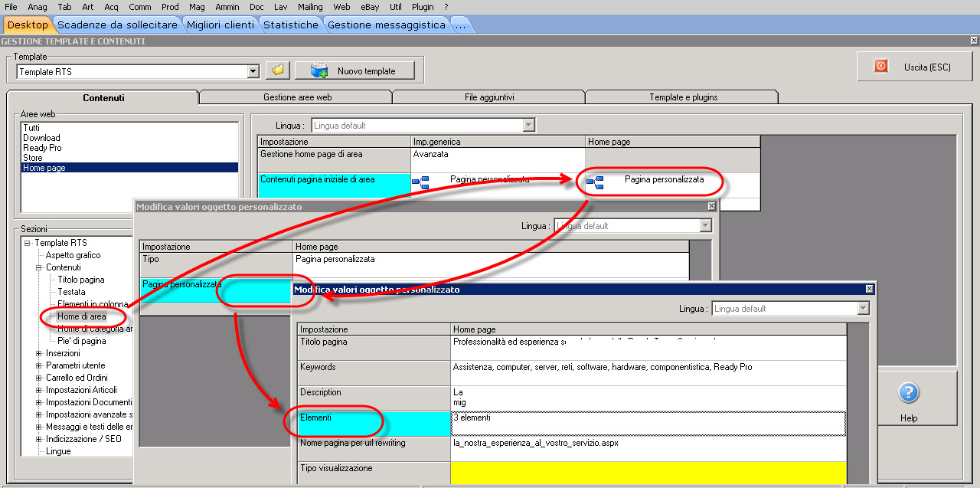Expand the Impostazioni Documenti node

coord(39,402)
